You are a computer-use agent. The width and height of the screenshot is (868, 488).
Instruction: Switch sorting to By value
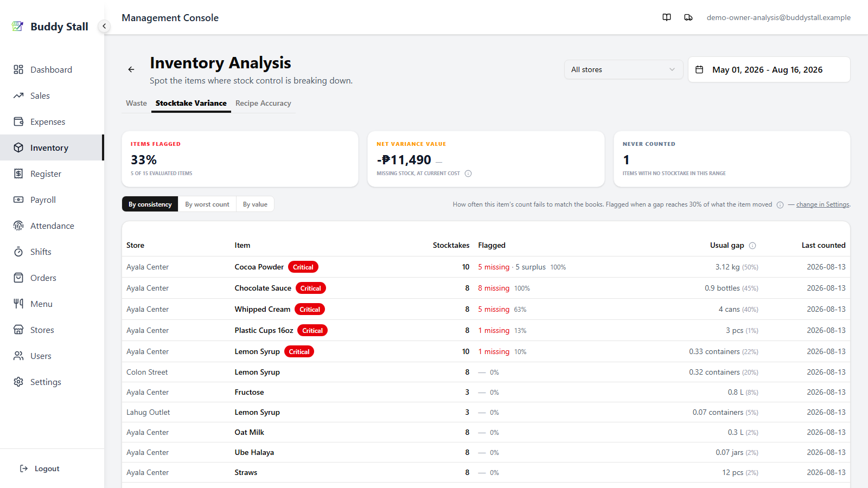255,204
